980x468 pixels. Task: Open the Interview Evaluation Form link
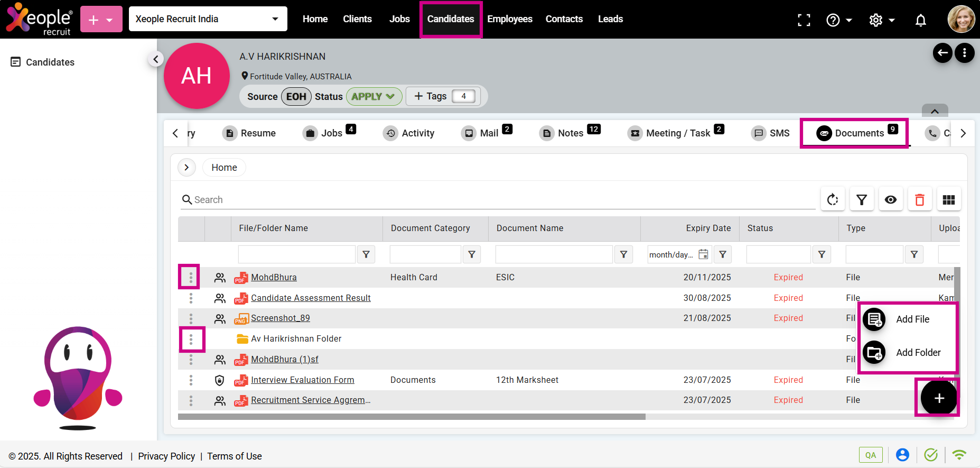[302, 380]
